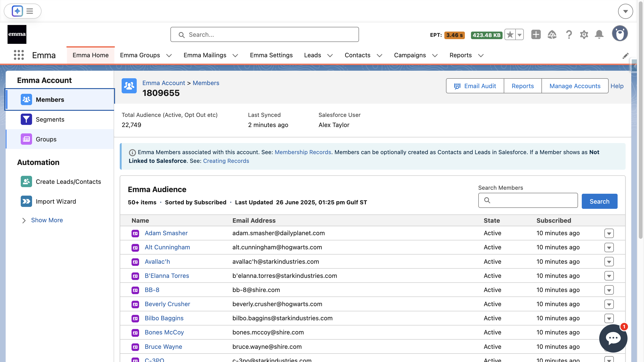The image size is (644, 362).
Task: Click the Help link
Action: point(617,86)
